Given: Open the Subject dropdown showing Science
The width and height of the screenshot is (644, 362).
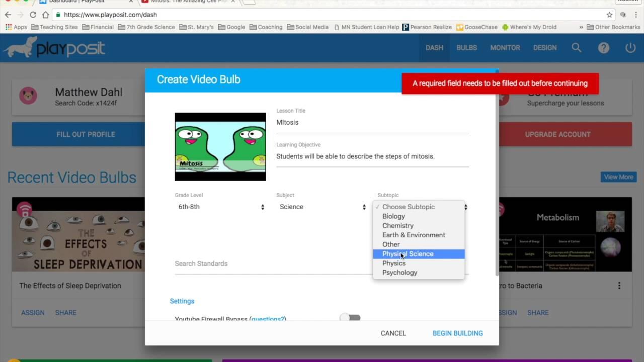Looking at the screenshot, I should (x=322, y=207).
